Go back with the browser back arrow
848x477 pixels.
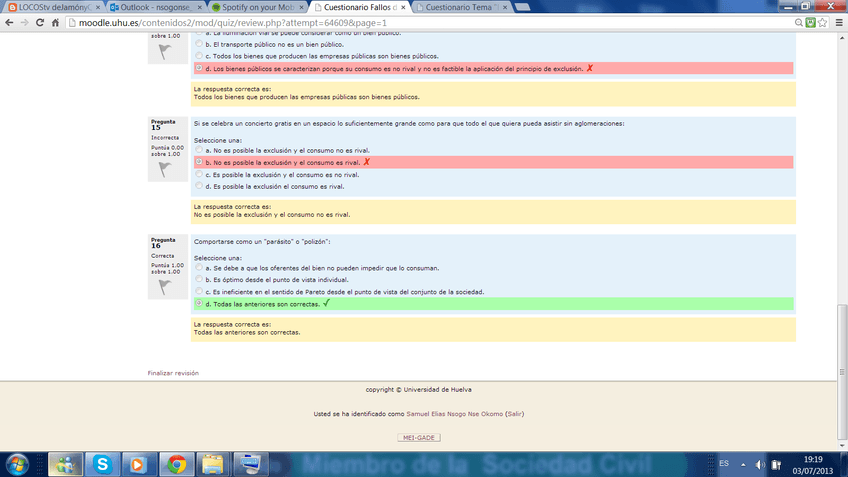click(x=9, y=23)
